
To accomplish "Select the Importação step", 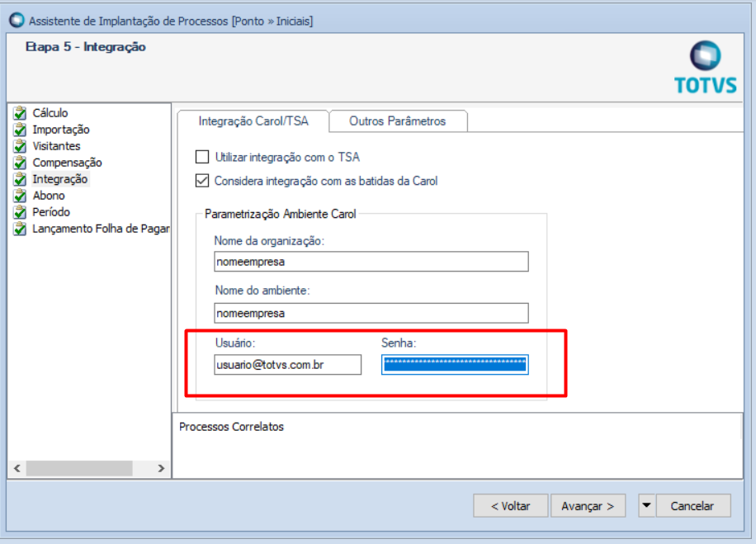I will point(61,130).
